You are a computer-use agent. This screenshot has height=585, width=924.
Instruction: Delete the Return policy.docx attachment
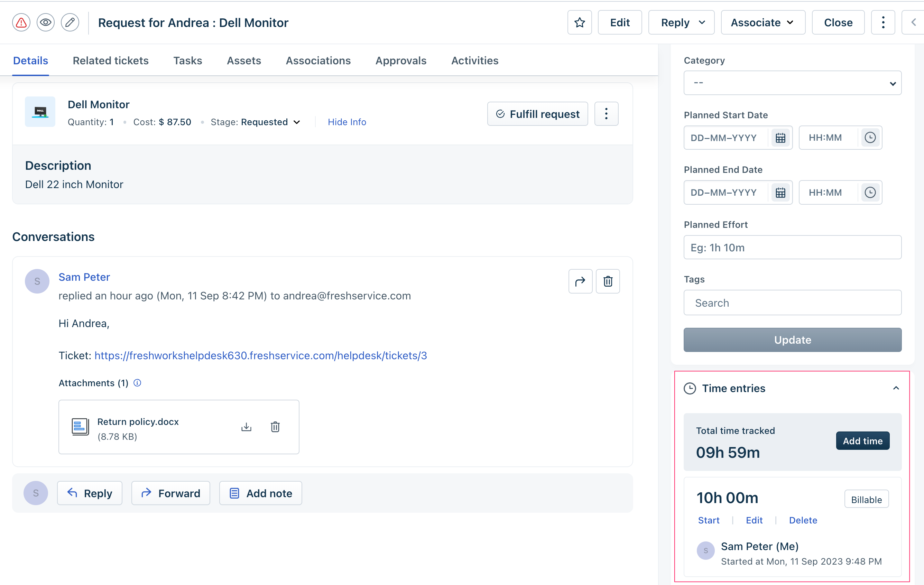tap(275, 427)
